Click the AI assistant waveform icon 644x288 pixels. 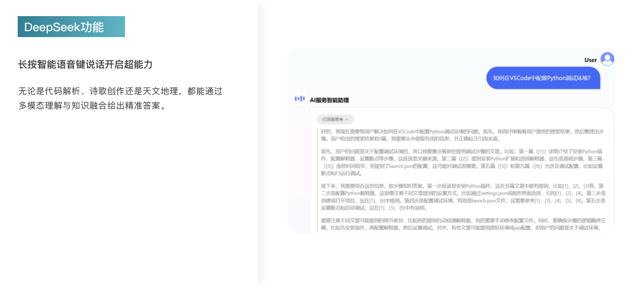pos(299,99)
